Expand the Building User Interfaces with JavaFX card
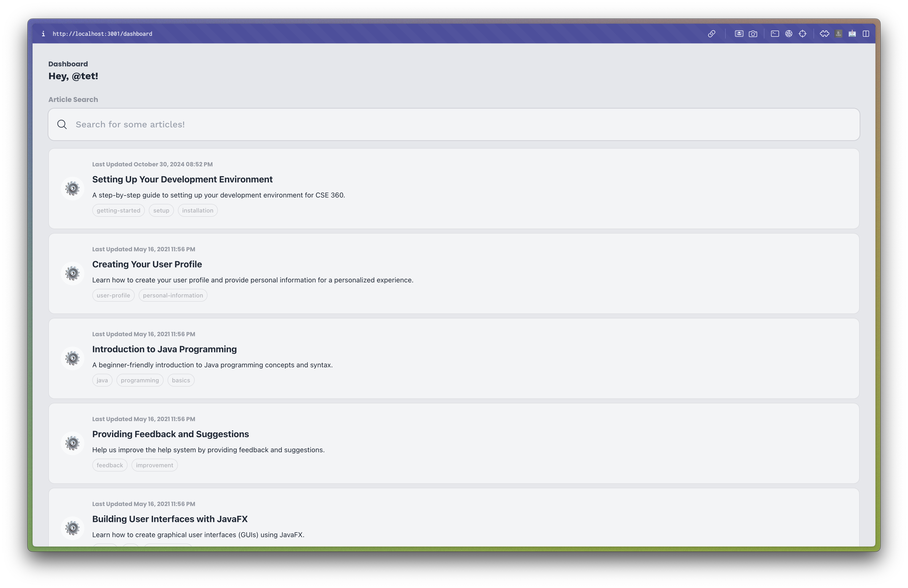The height and width of the screenshot is (588, 908). click(170, 519)
